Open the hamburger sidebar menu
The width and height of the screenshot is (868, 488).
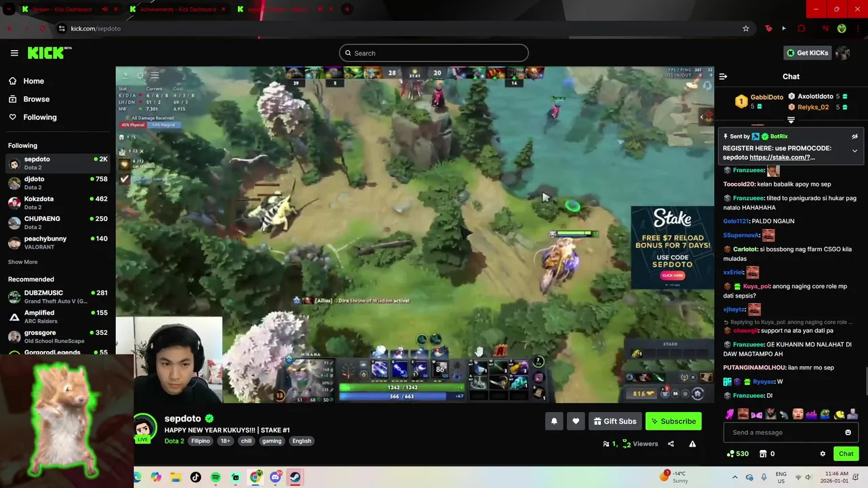pyautogui.click(x=14, y=53)
